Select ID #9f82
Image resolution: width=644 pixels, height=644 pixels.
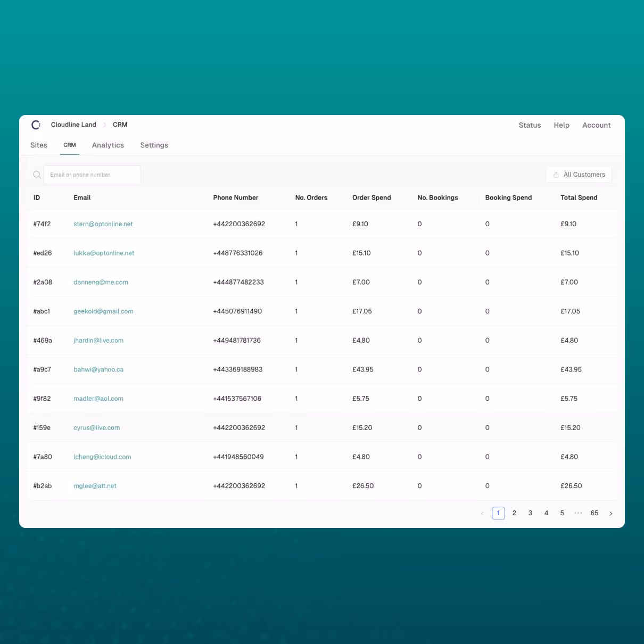42,399
